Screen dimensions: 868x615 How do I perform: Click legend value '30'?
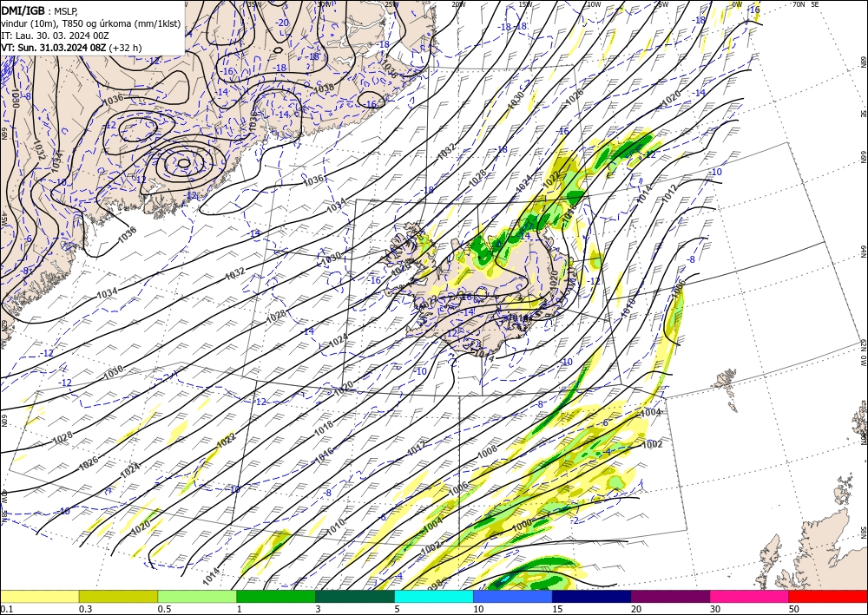coord(715,609)
